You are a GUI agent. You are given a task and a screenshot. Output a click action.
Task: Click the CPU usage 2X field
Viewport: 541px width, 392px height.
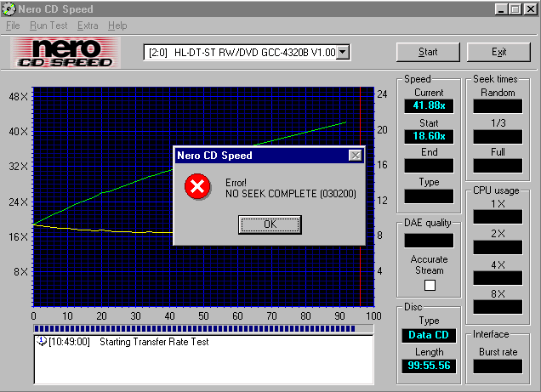point(498,247)
